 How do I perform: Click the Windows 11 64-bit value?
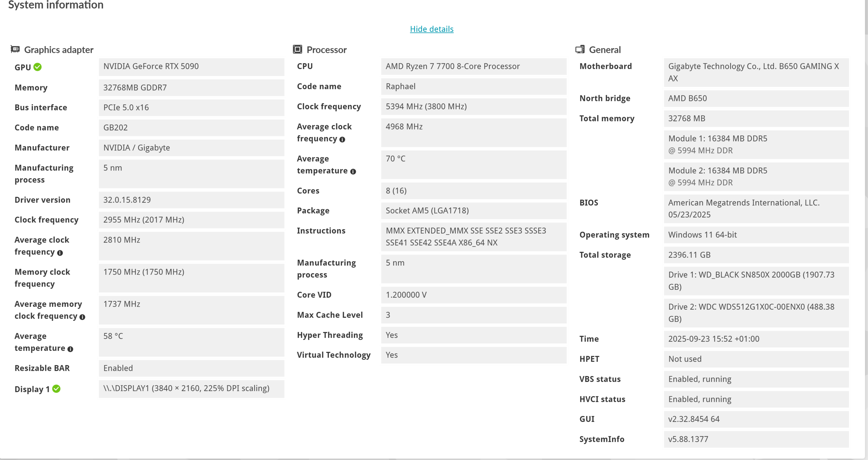pyautogui.click(x=756, y=235)
